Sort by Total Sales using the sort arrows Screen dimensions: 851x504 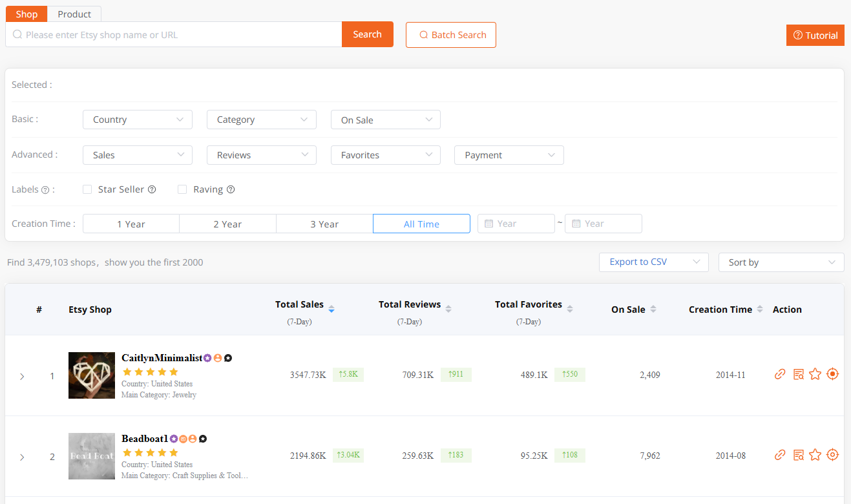331,309
